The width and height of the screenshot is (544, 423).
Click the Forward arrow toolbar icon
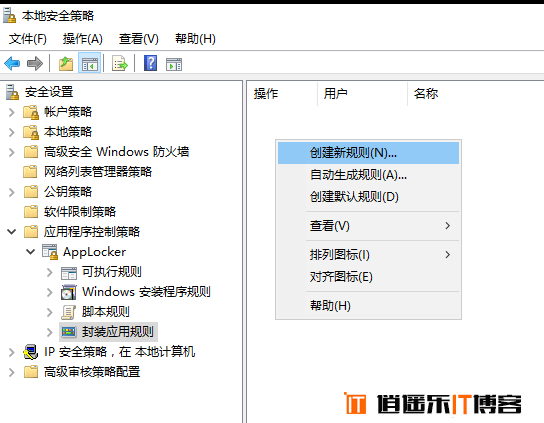(x=35, y=64)
